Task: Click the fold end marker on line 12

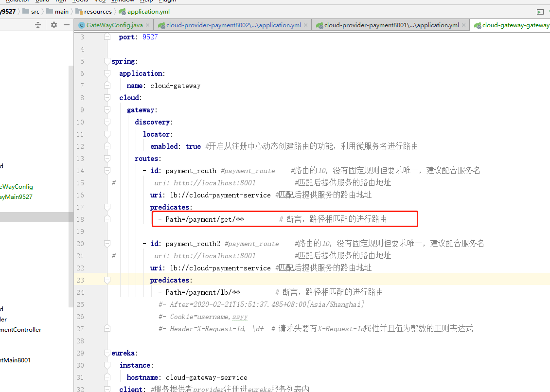Action: [x=107, y=146]
